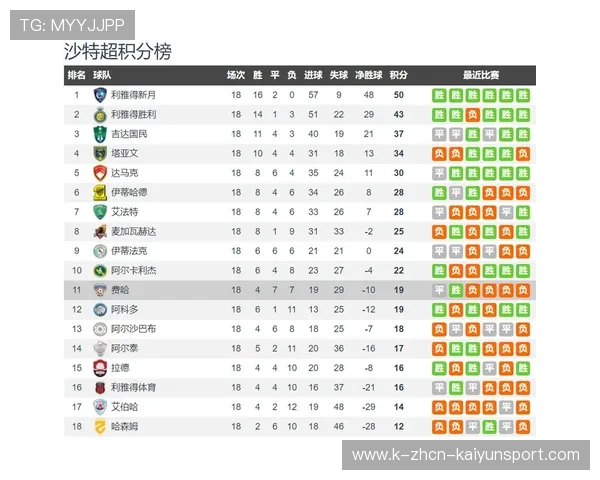The height and width of the screenshot is (480, 600).
Task: Click the 拉德 team crest
Action: point(100,368)
